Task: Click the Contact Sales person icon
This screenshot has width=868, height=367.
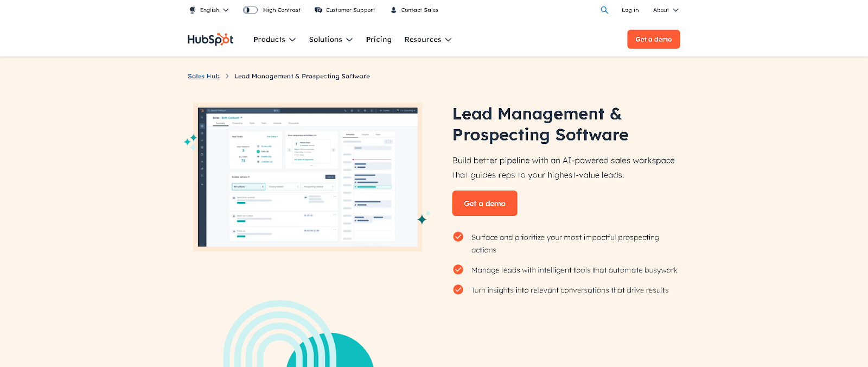Action: tap(393, 10)
